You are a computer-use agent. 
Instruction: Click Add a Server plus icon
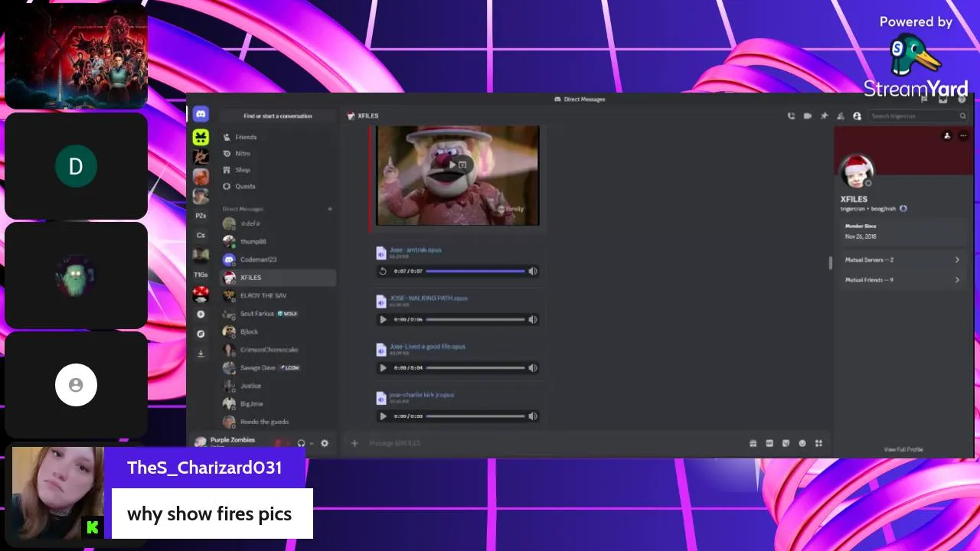201,315
